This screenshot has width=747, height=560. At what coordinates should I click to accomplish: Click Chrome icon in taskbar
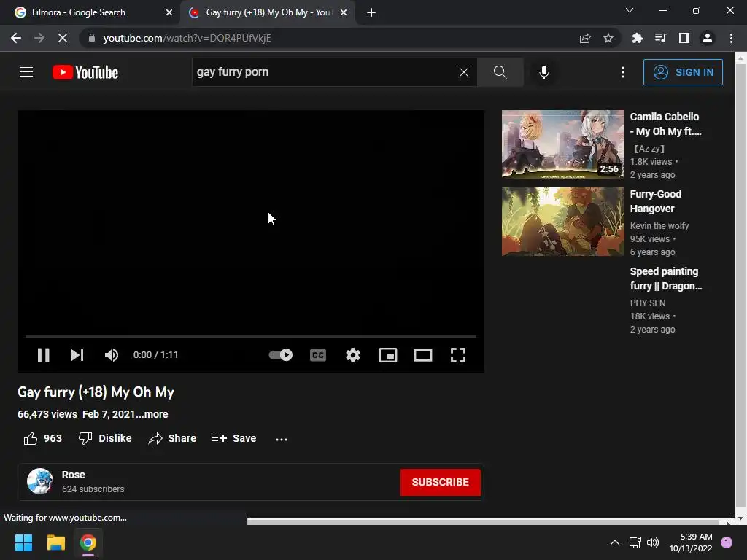(x=88, y=542)
